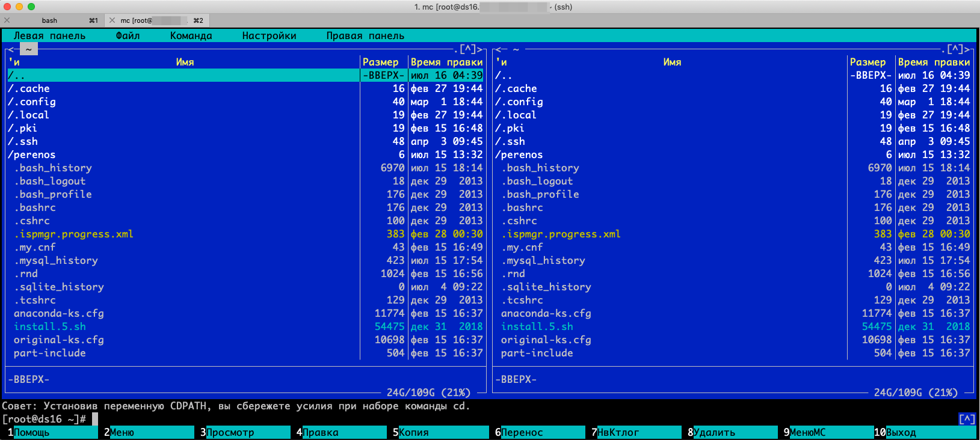Select install.5.sh in left panel

[245, 326]
